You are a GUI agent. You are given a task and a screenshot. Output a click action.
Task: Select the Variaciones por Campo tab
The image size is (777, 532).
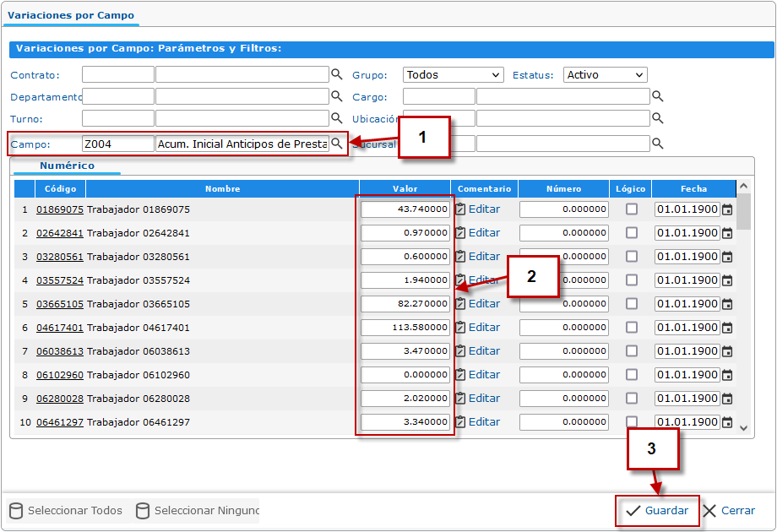pyautogui.click(x=71, y=15)
